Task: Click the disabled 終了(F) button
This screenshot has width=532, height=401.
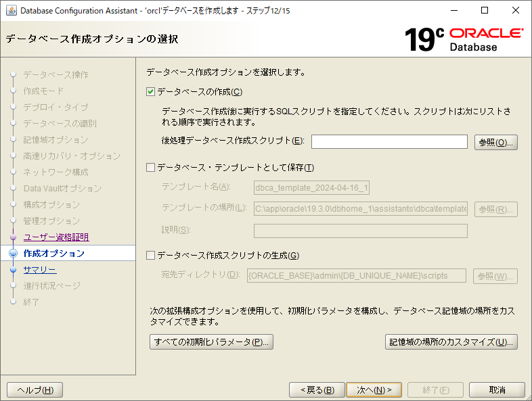Action: (436, 390)
